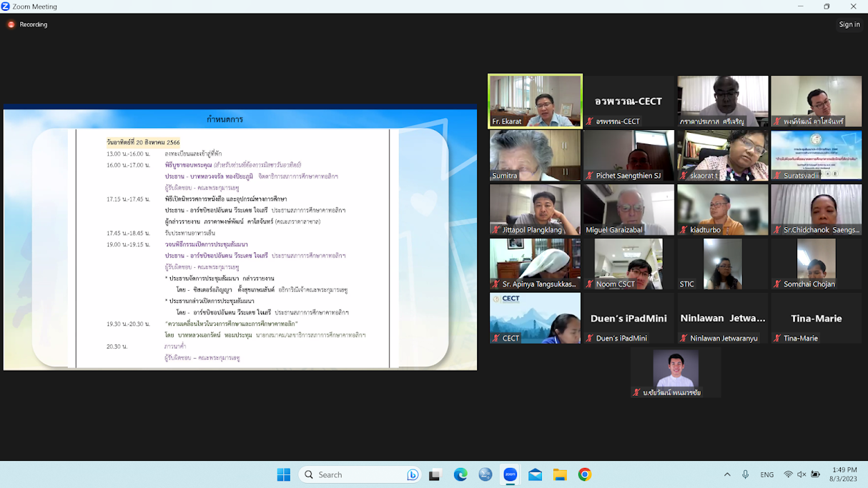Open the Windows Start menu

click(x=284, y=474)
